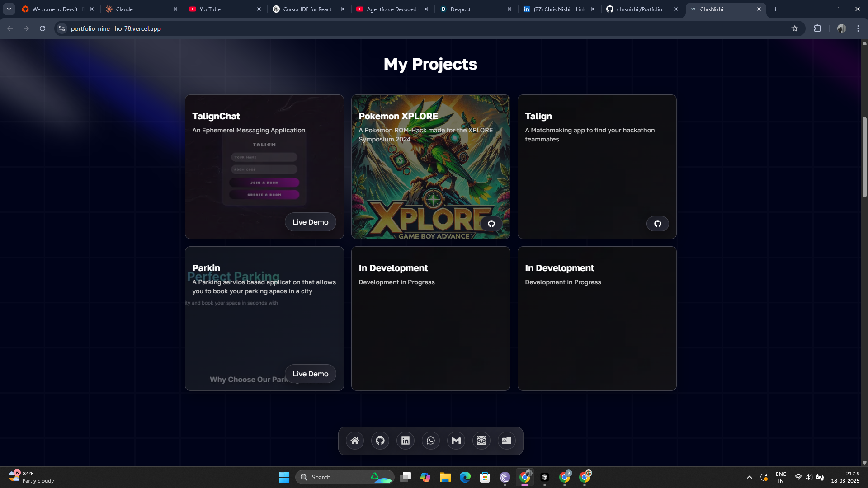Switch to the Claude tab
Image resolution: width=868 pixels, height=488 pixels.
tap(140, 9)
